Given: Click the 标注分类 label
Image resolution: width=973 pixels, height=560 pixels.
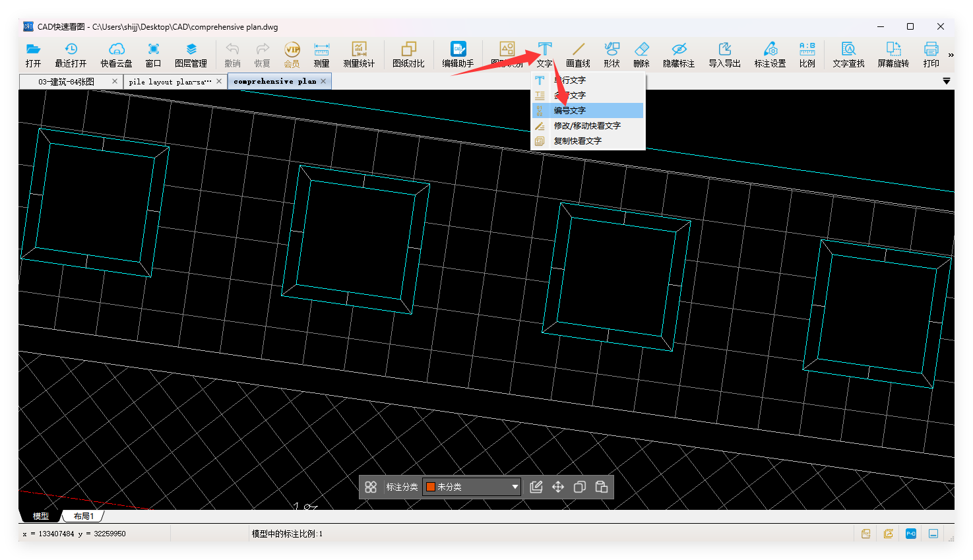Looking at the screenshot, I should 402,487.
